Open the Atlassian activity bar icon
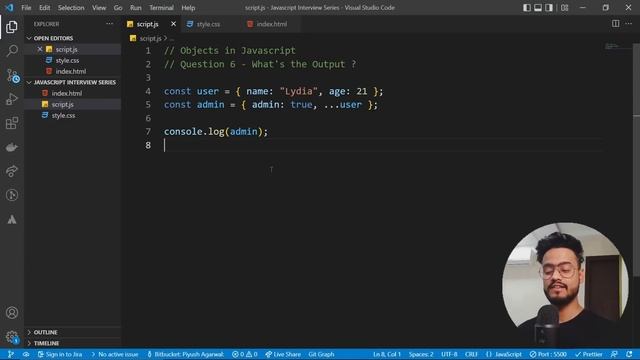Viewport: 640px width, 360px height. pyautogui.click(x=12, y=220)
